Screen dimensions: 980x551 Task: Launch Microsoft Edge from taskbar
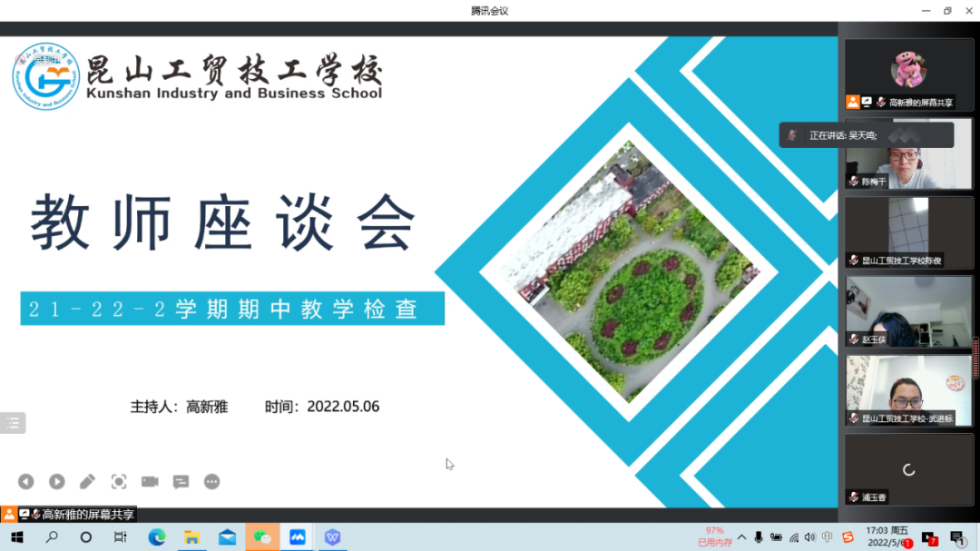click(157, 537)
